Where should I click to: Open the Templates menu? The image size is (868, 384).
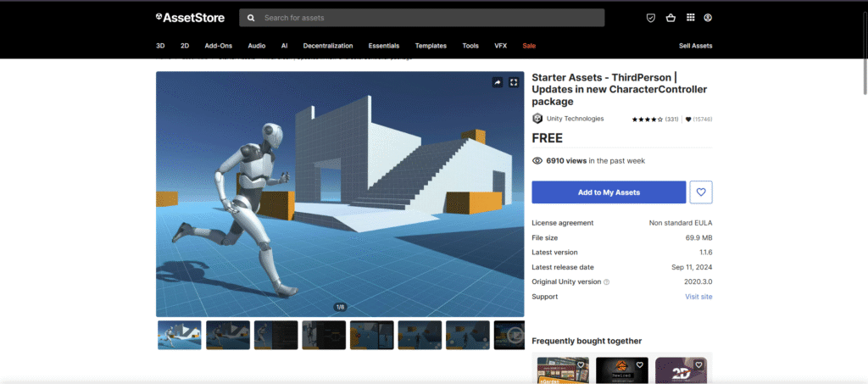click(x=431, y=46)
